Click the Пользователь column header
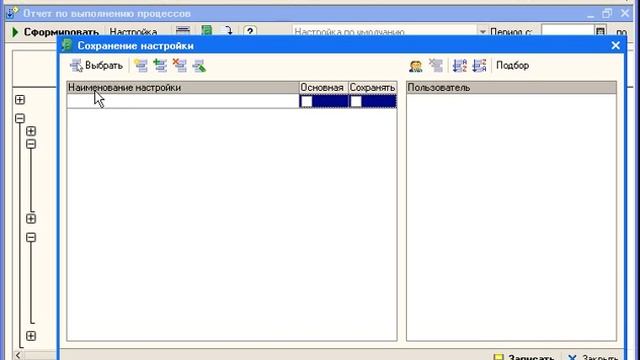The width and height of the screenshot is (640, 360). pyautogui.click(x=511, y=87)
